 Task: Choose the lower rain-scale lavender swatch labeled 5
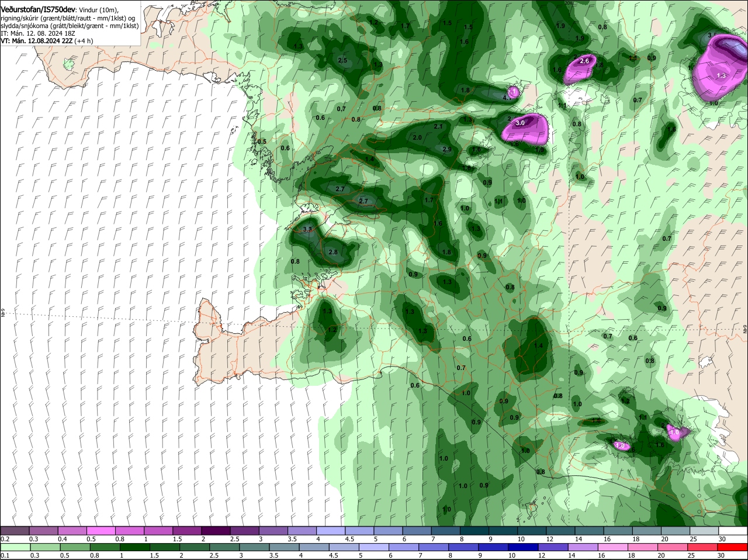tap(374, 547)
